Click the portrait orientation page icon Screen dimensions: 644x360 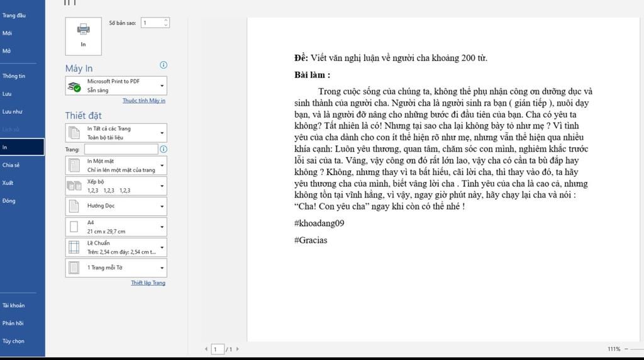74,206
